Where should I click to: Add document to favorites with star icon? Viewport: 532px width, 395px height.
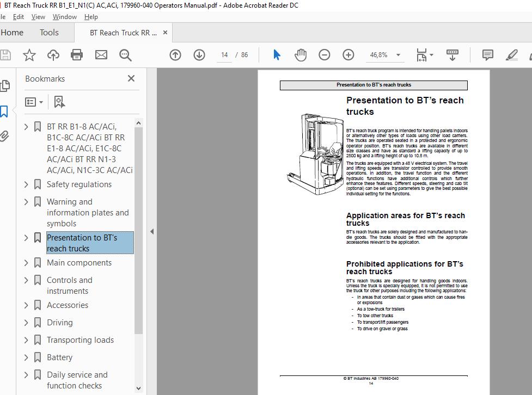pyautogui.click(x=29, y=54)
